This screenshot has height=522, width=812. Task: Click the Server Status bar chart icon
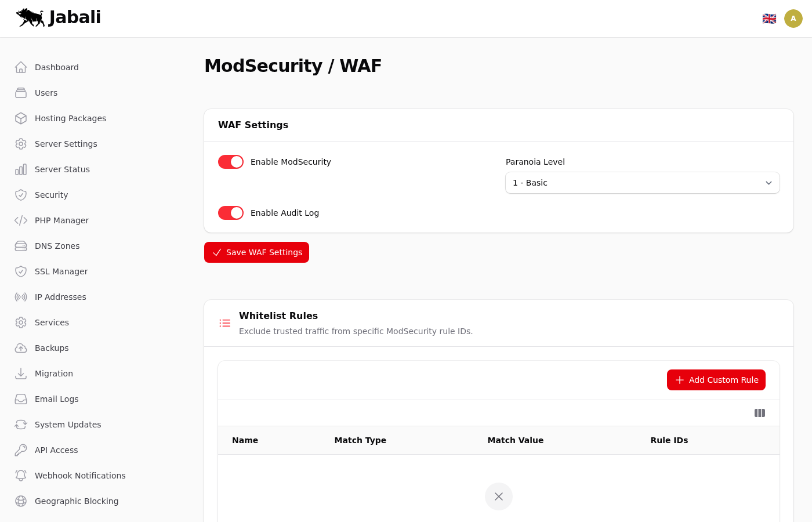(21, 169)
